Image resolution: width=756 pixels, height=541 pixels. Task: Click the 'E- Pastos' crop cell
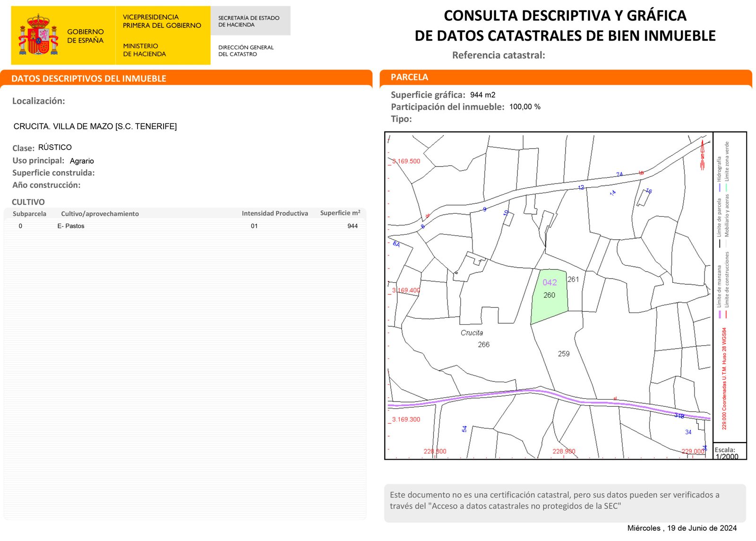pos(71,226)
